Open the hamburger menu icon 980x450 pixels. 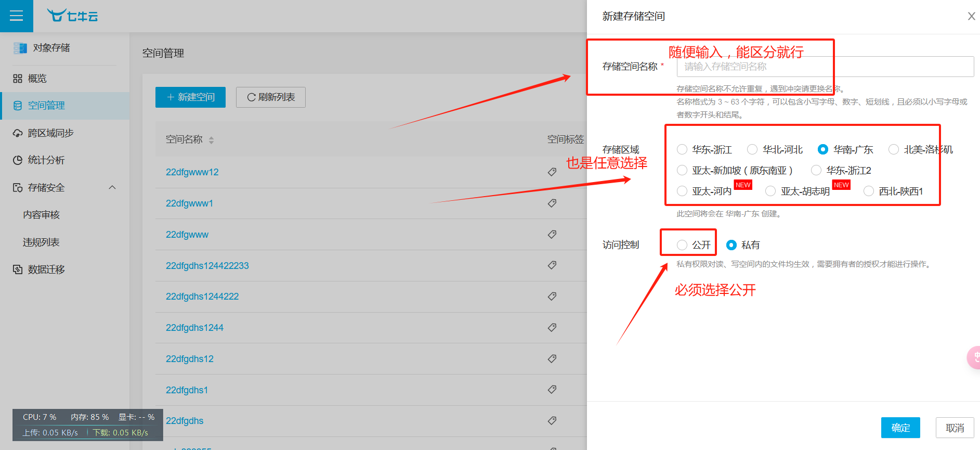point(16,16)
